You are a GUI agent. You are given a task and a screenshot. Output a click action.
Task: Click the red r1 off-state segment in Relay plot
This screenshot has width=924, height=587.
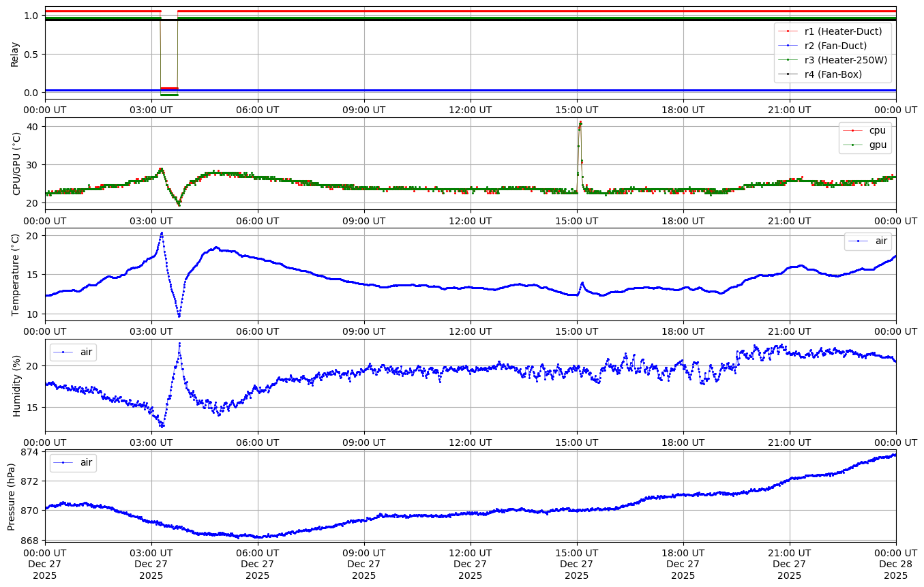pos(168,89)
